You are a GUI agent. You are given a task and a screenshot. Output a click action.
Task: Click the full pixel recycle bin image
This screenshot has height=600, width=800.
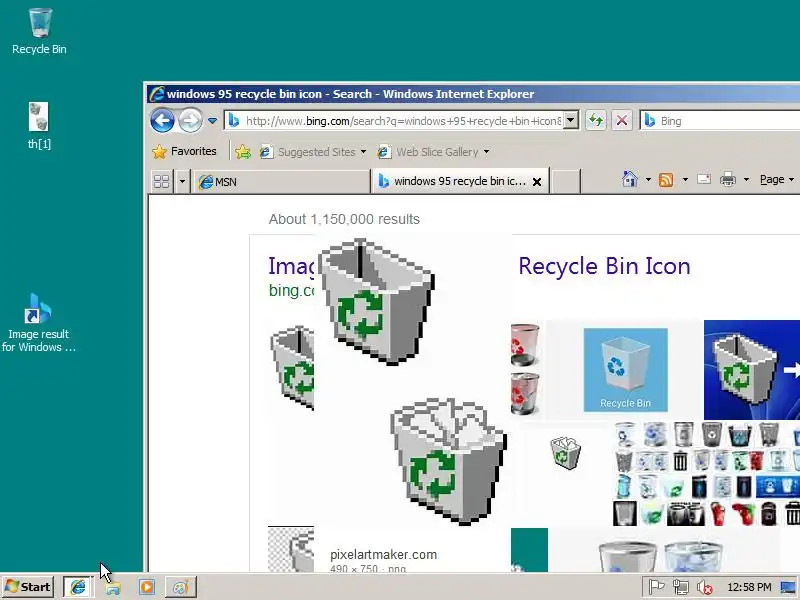(448, 461)
